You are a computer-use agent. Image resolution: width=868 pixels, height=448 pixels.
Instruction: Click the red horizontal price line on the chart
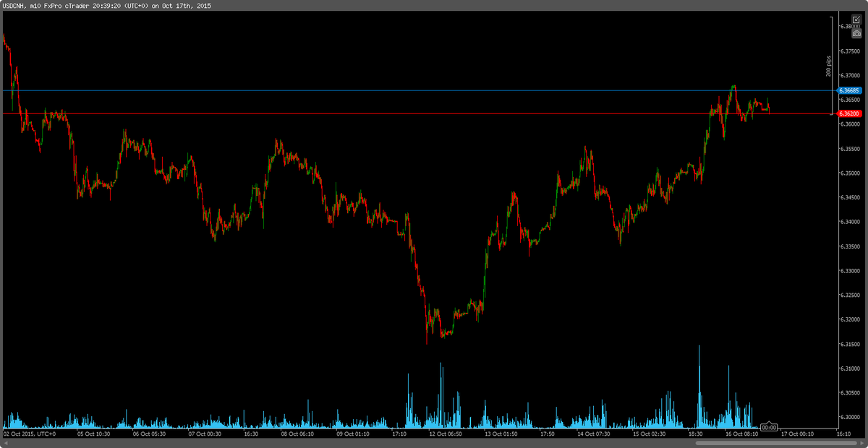(x=418, y=113)
